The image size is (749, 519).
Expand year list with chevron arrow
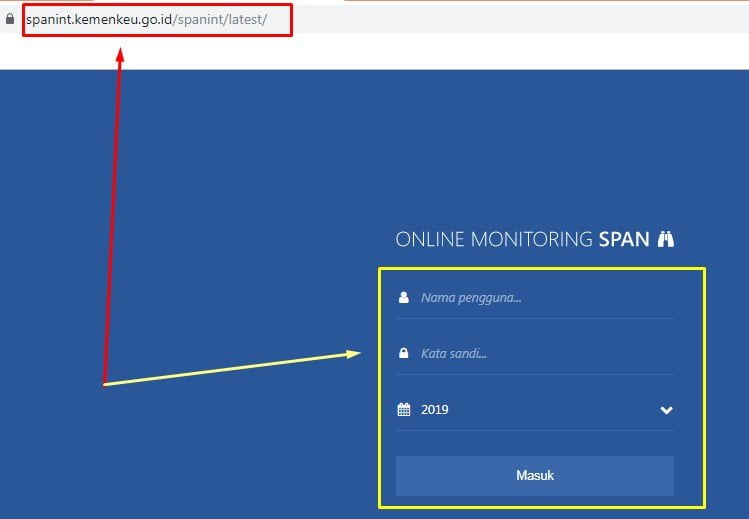click(666, 410)
